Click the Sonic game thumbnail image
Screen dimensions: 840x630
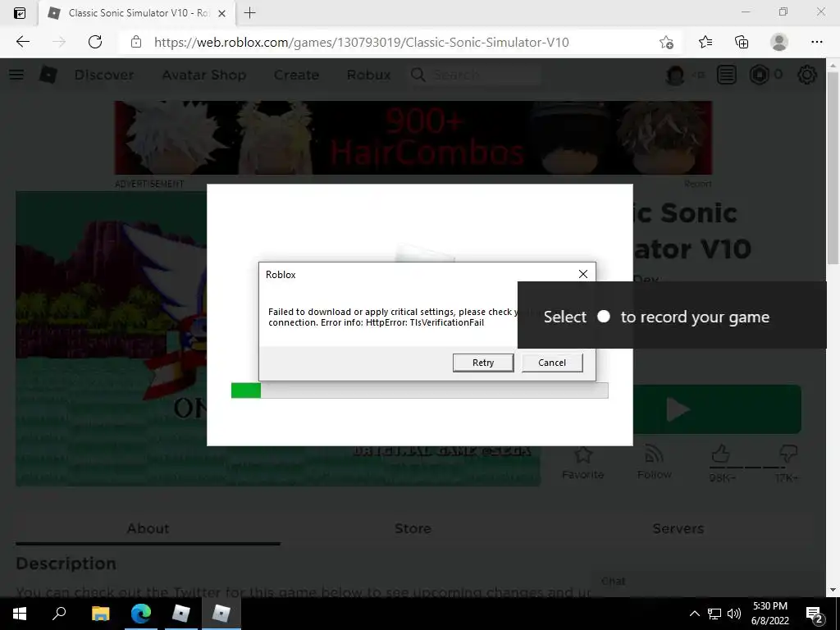coord(112,339)
